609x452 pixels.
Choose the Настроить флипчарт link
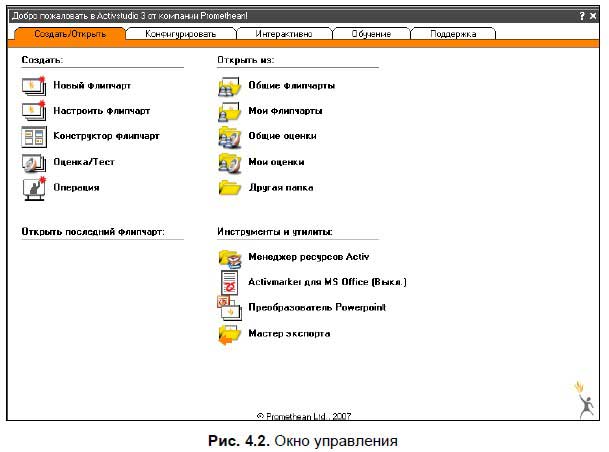[101, 111]
